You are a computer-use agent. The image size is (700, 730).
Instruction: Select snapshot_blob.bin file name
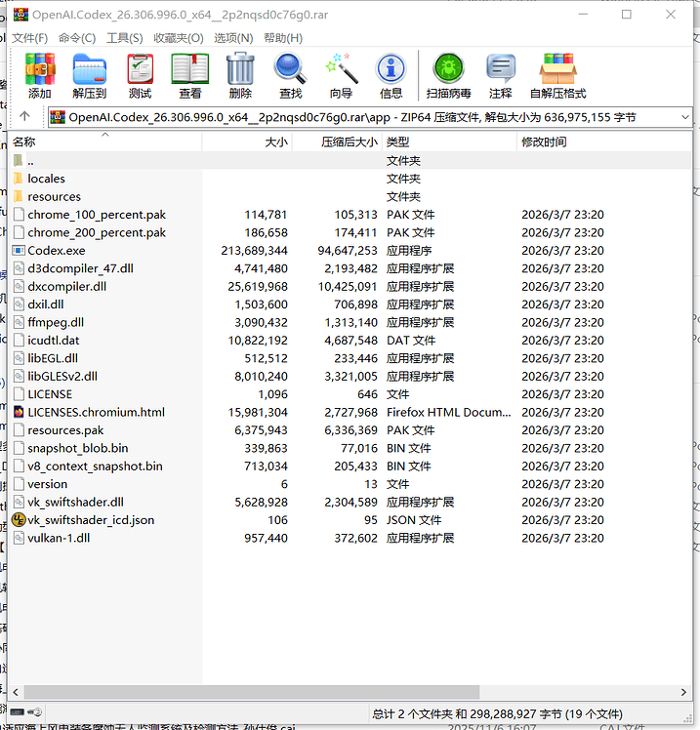pos(78,448)
